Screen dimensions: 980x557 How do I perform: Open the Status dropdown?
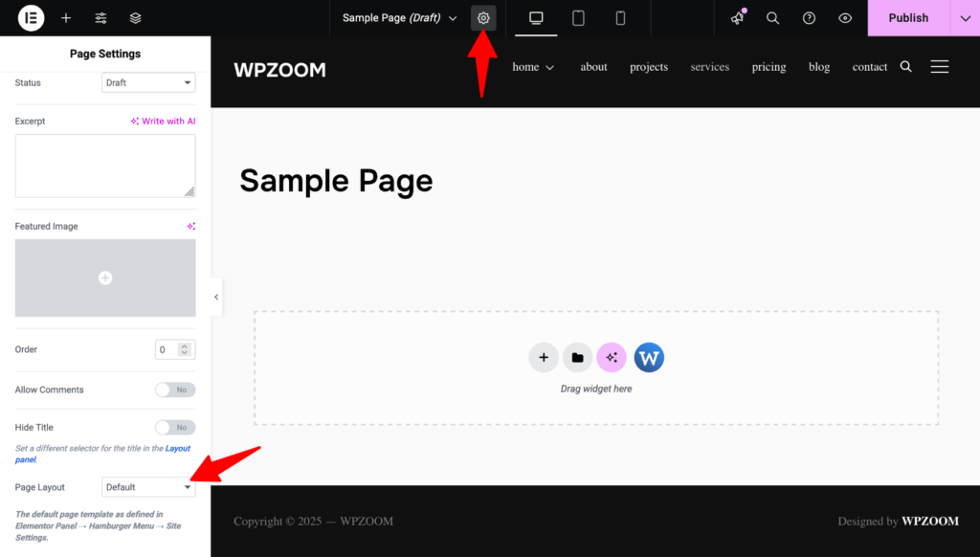pyautogui.click(x=148, y=83)
